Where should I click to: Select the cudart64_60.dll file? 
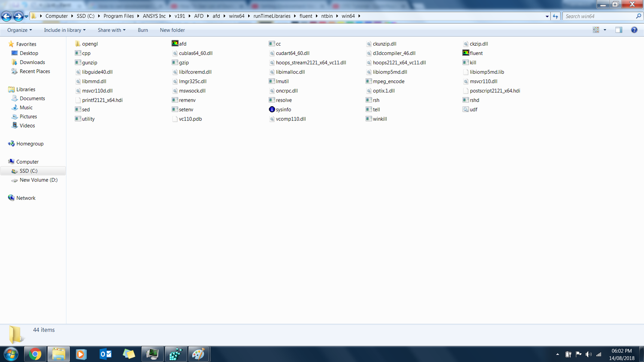289,53
